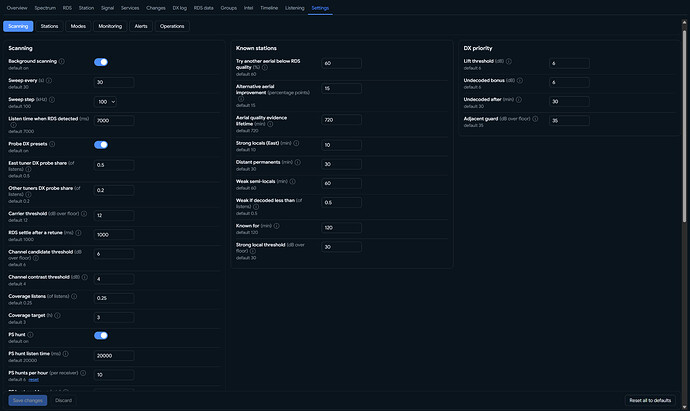
Task: Open info icon for Listen time when RDS detected
Action: tap(13, 125)
